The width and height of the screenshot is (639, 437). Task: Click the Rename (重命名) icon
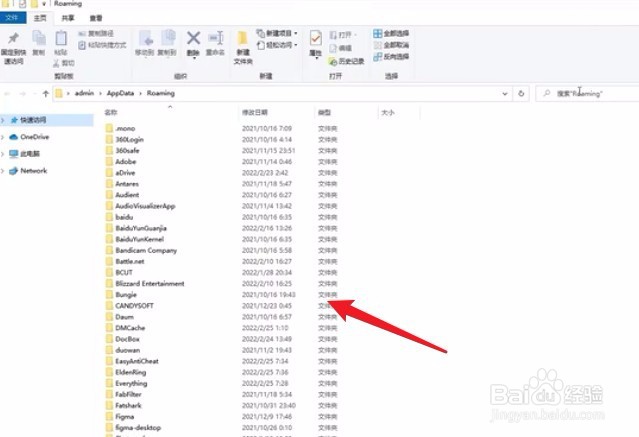216,38
